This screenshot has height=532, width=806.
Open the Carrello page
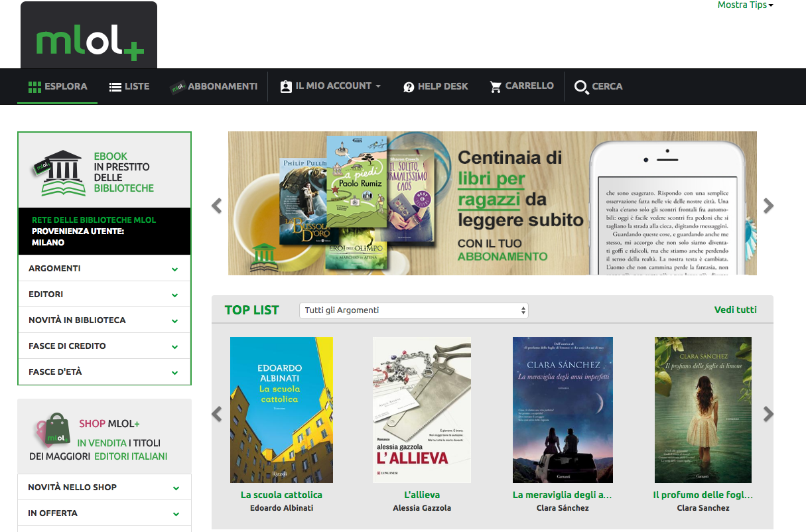click(521, 86)
